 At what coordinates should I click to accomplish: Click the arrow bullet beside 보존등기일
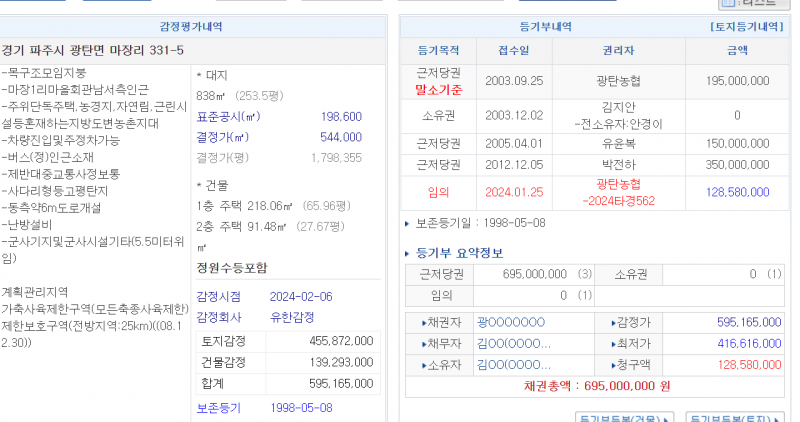click(407, 223)
